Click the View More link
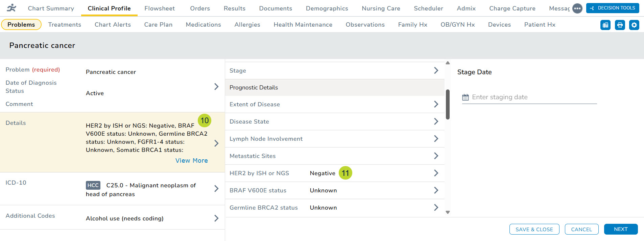This screenshot has width=644, height=241. tap(191, 161)
